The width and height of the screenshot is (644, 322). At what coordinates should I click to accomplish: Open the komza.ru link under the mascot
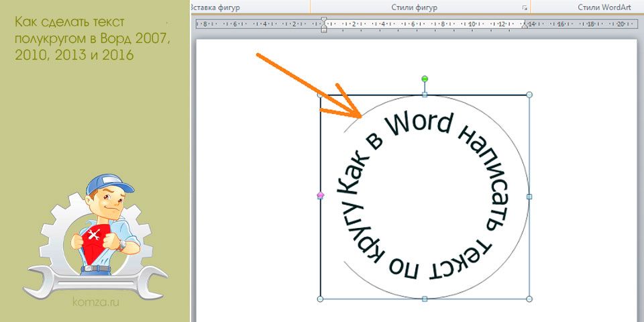96,303
